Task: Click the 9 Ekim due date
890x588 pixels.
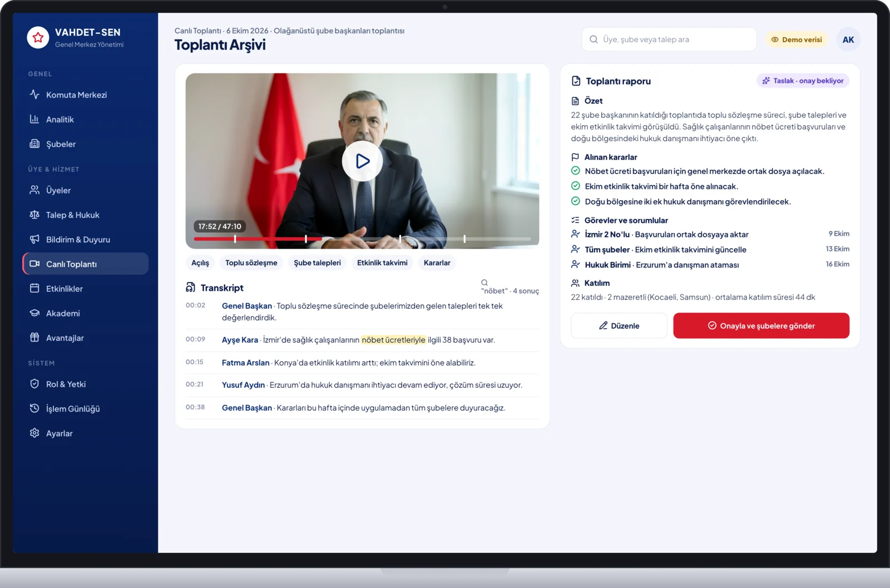Action: 839,234
